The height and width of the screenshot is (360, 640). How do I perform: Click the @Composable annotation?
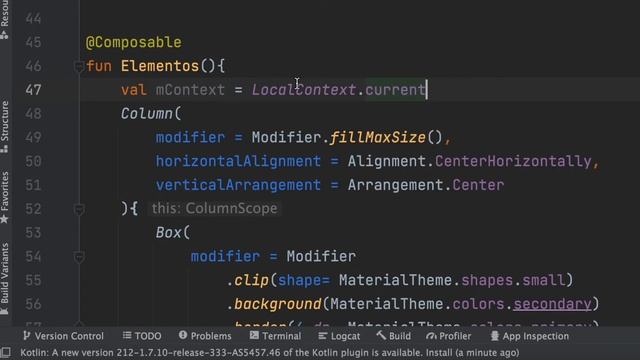coord(133,42)
